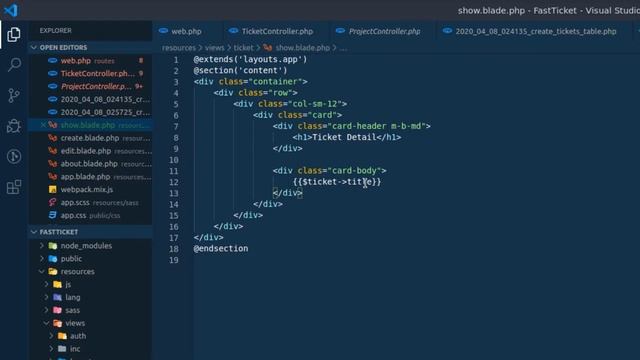Open the Git timeline circular icon
The height and width of the screenshot is (360, 640).
pos(14,156)
